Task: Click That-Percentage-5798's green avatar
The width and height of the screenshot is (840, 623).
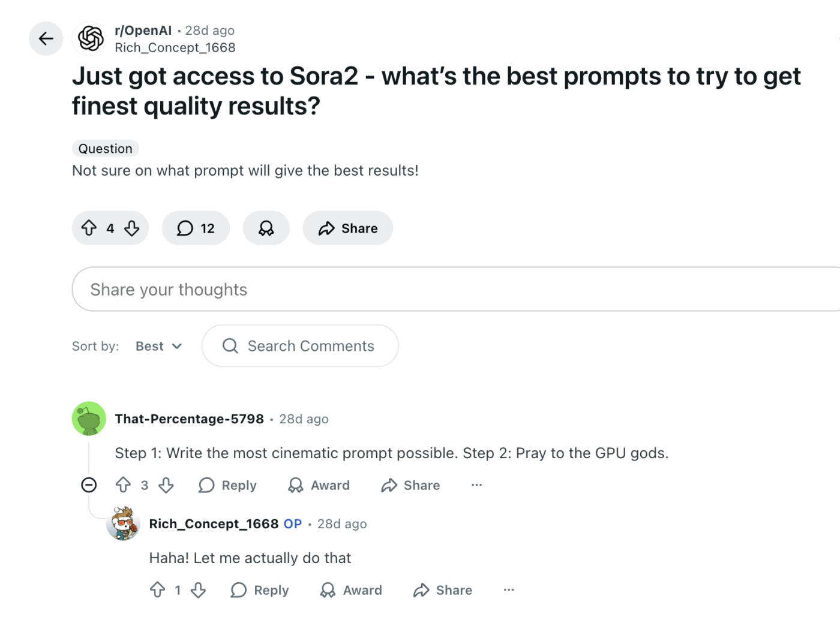Action: pyautogui.click(x=89, y=419)
